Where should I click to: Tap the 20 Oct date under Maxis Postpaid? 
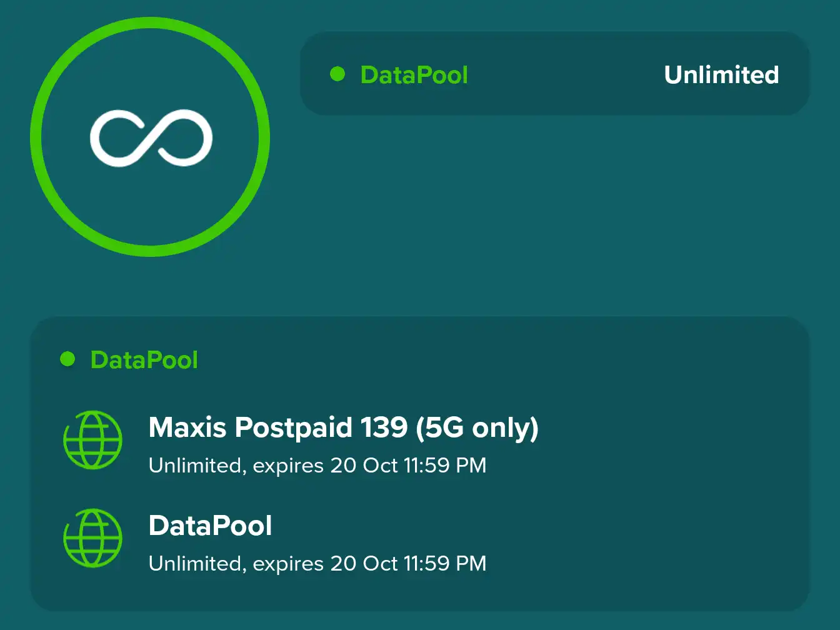click(364, 466)
